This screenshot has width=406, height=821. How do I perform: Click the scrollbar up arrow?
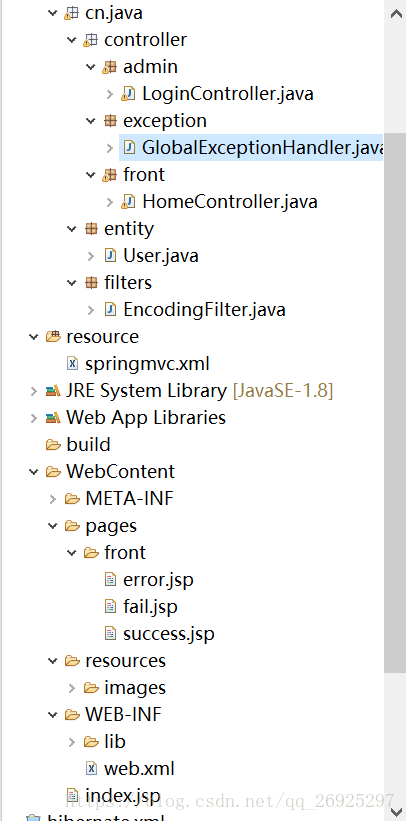[x=397, y=14]
